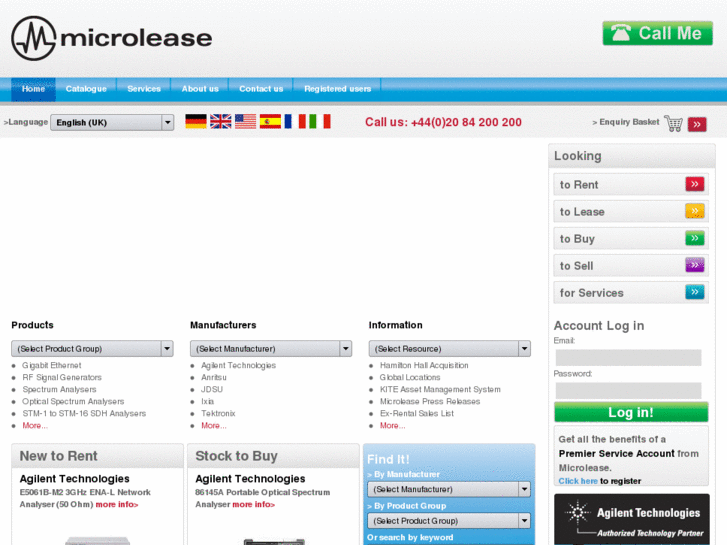Viewport: 727px width, 545px height.
Task: Expand the Select Product Group dropdown under Products
Action: pyautogui.click(x=92, y=348)
